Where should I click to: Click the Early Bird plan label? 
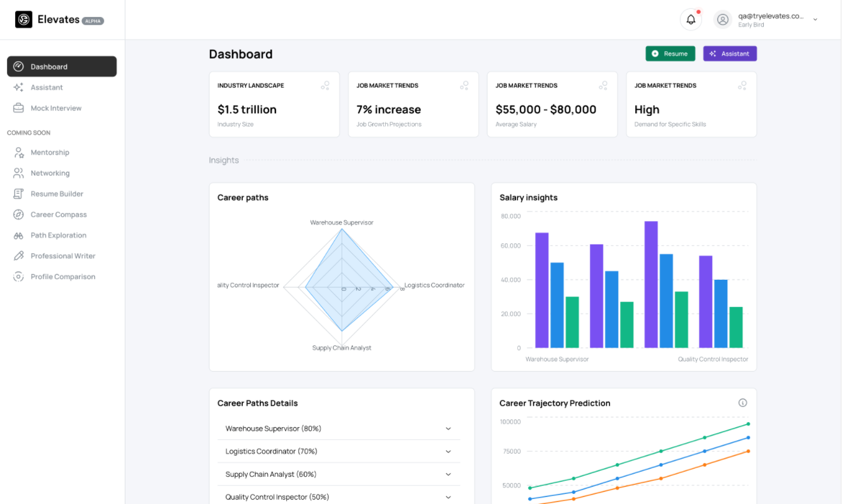coord(751,25)
